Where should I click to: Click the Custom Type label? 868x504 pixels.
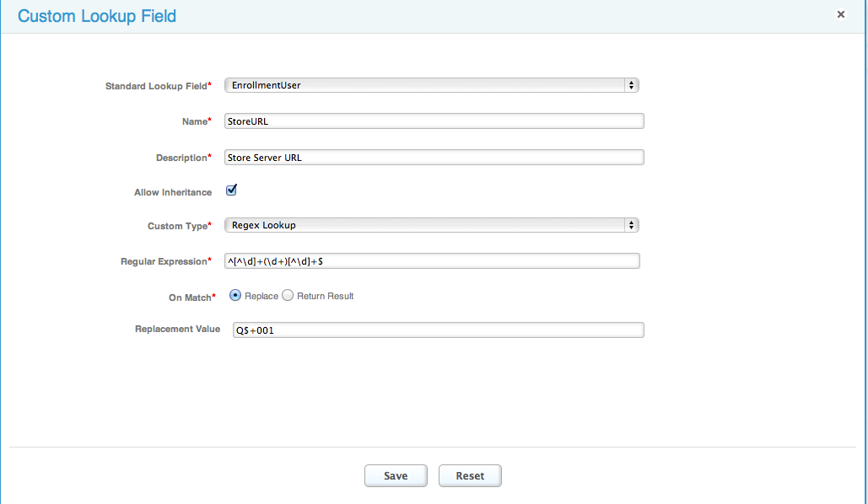(180, 226)
